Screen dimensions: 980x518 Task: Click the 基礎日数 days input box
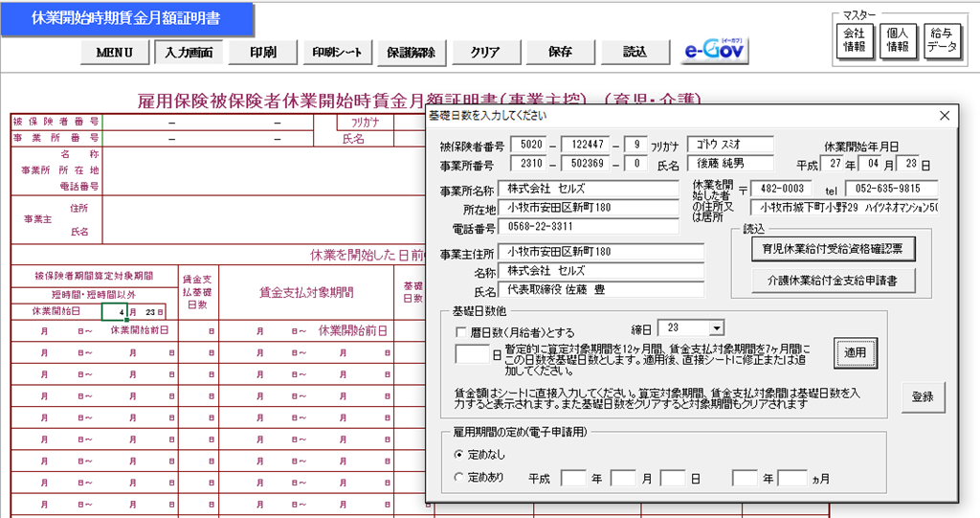[473, 354]
